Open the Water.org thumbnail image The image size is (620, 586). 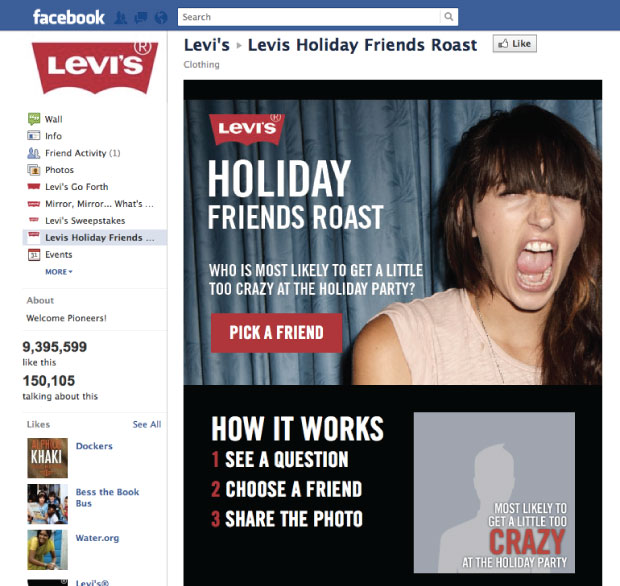tap(47, 550)
